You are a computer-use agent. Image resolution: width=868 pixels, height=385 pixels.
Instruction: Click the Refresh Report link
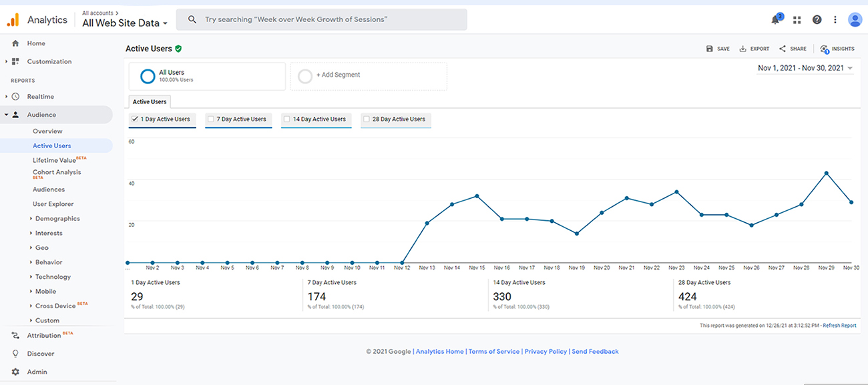tap(839, 326)
